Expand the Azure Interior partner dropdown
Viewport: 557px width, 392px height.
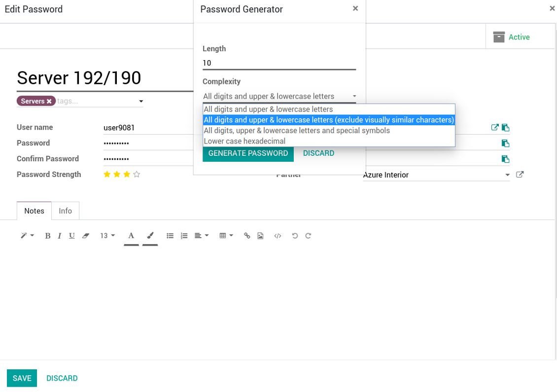point(507,175)
